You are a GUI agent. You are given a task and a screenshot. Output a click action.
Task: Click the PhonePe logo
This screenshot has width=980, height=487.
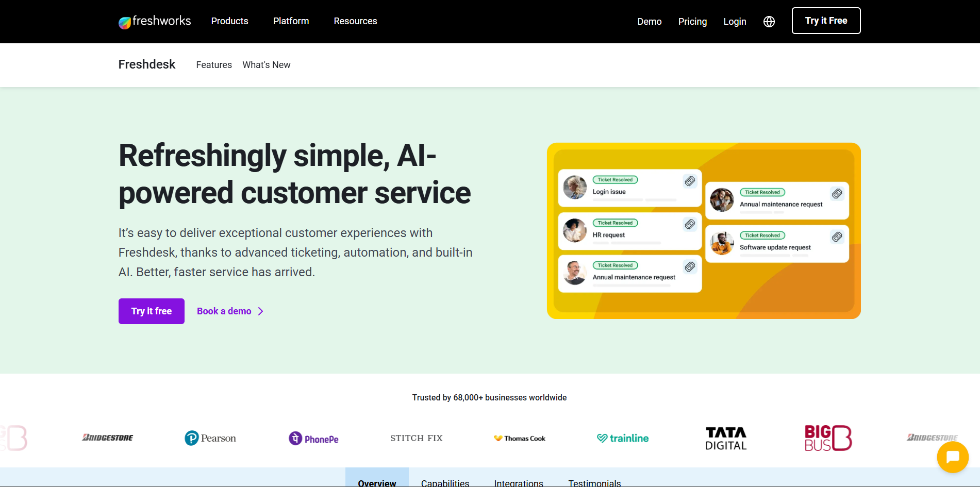pos(313,439)
